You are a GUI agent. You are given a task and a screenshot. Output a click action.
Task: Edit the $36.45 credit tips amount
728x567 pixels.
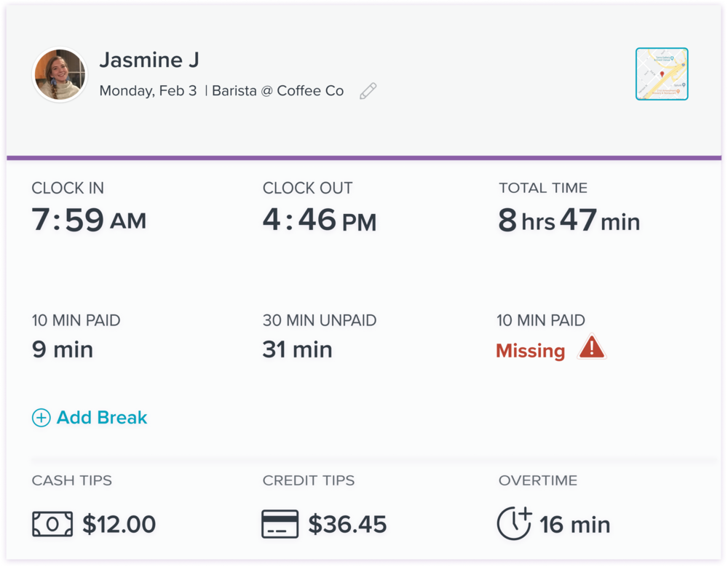point(347,524)
